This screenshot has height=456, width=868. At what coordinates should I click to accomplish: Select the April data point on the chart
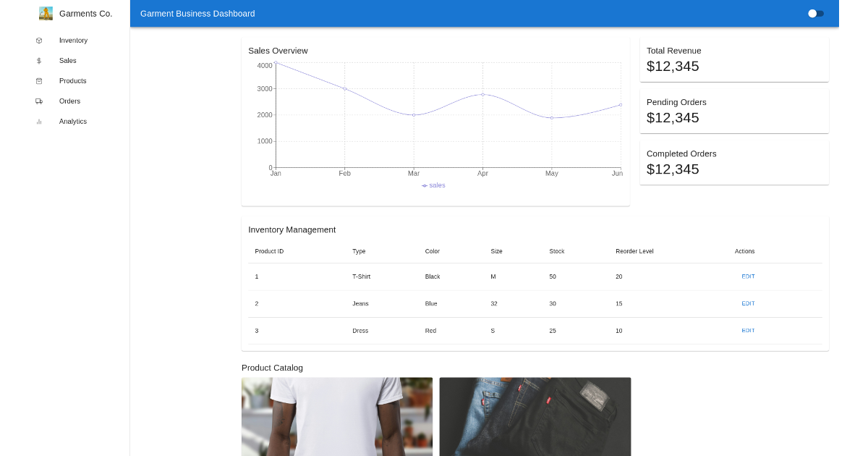point(482,94)
